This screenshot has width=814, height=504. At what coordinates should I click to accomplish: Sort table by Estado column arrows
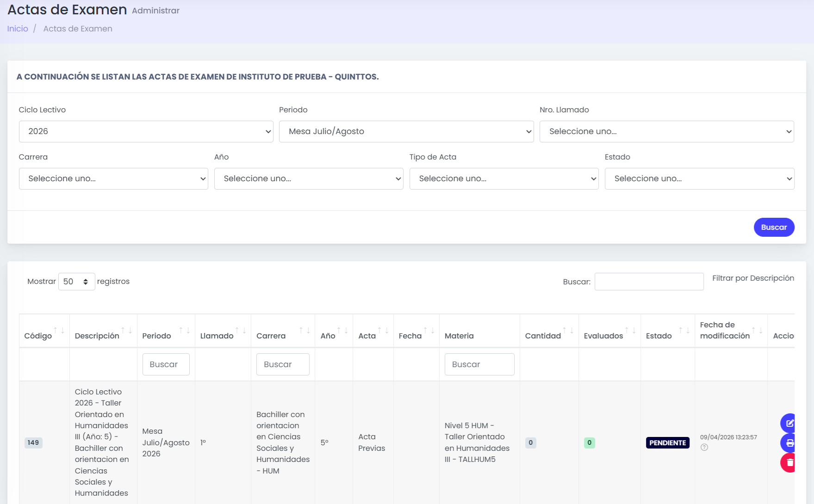pos(684,330)
